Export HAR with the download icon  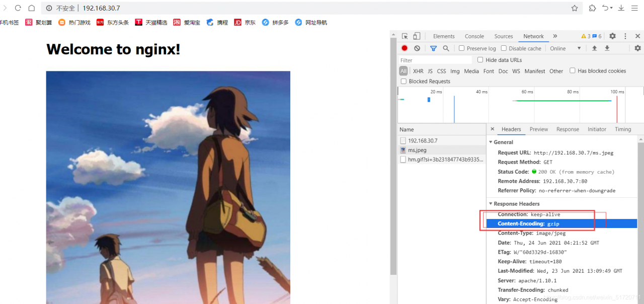point(607,48)
